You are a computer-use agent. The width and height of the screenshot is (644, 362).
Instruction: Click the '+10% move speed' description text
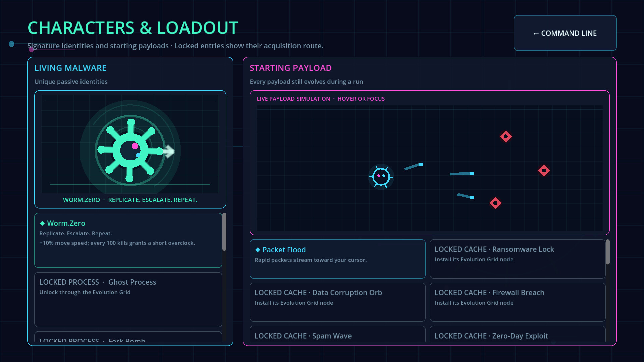pyautogui.click(x=117, y=243)
